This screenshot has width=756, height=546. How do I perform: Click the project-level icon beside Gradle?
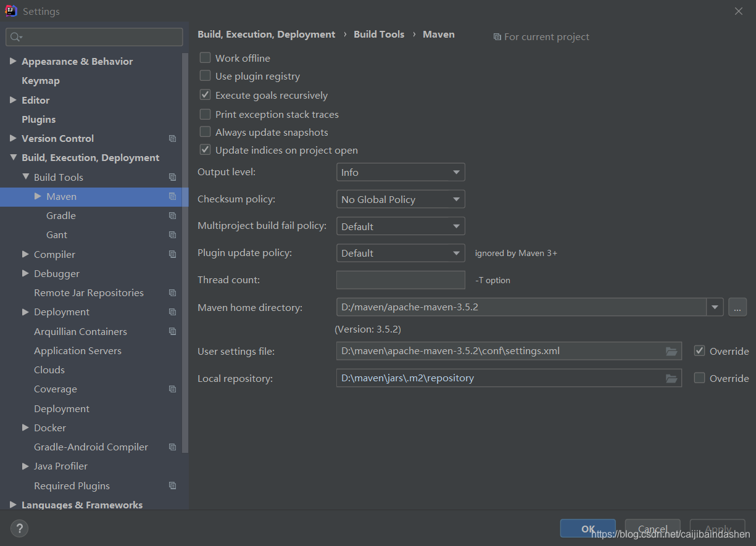pyautogui.click(x=173, y=216)
